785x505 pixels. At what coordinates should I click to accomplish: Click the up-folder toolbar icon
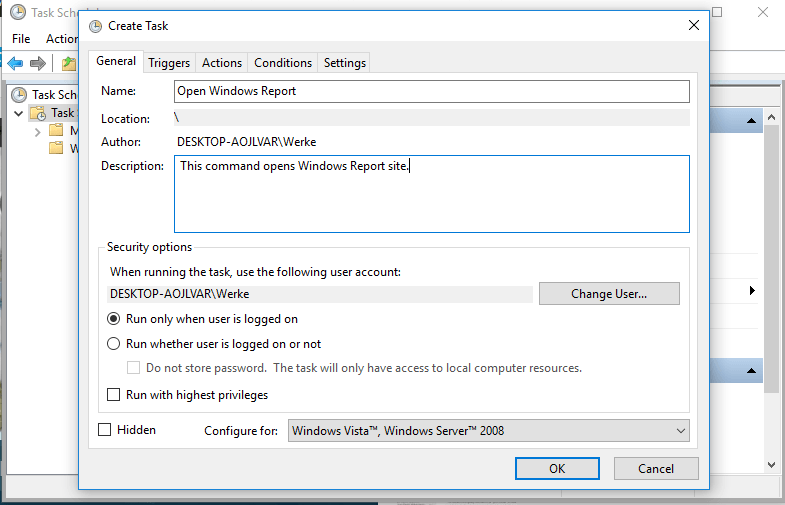(x=67, y=63)
